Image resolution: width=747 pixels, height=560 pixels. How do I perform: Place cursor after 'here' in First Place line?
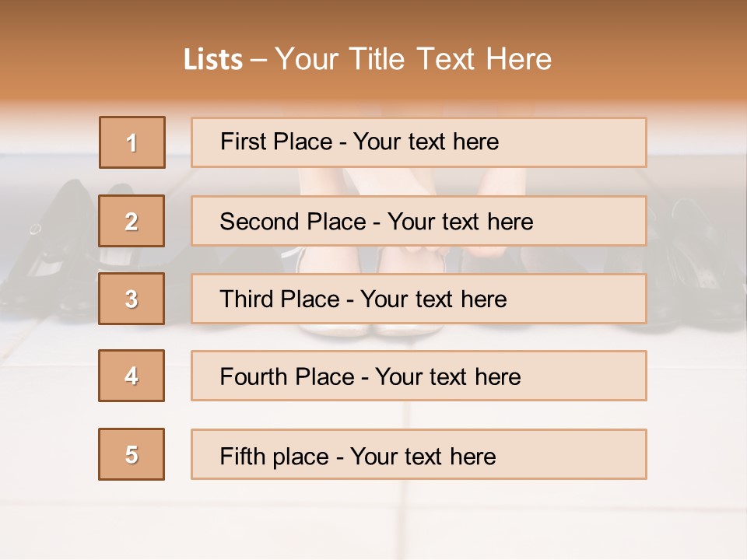(500, 142)
